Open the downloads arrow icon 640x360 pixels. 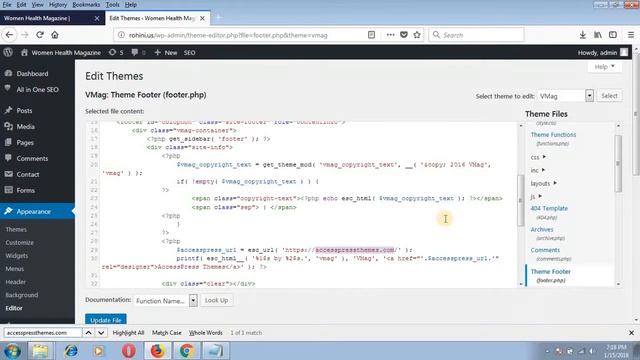point(582,35)
